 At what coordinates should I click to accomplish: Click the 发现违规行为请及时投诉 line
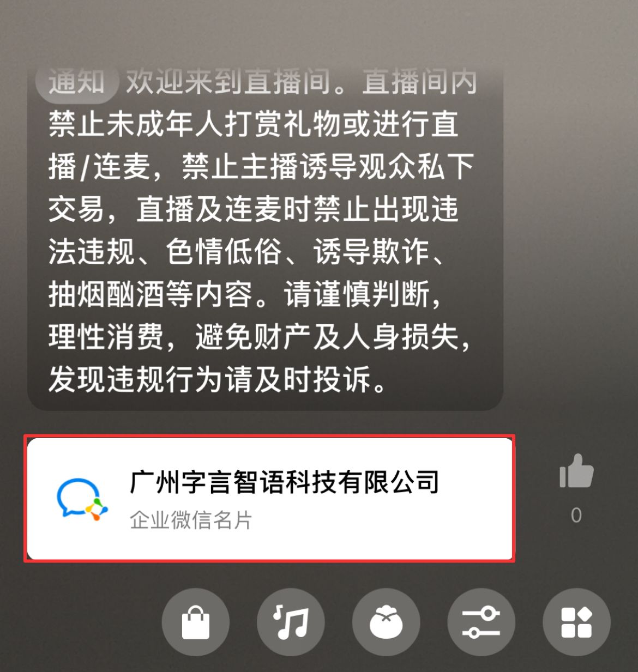(x=218, y=379)
